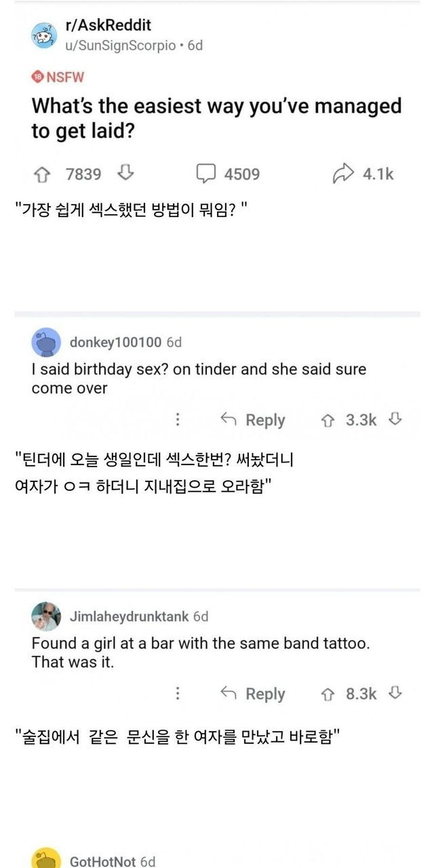Screen dimensions: 434x868
Task: View Jimlaheydrunktank's profile avatar
Action: click(45, 616)
